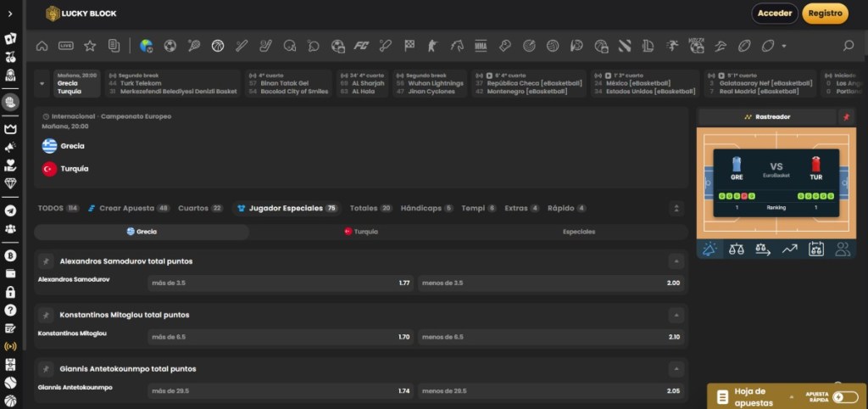Open the crown VIP sidebar icon
The height and width of the screenshot is (409, 868).
pos(10,129)
